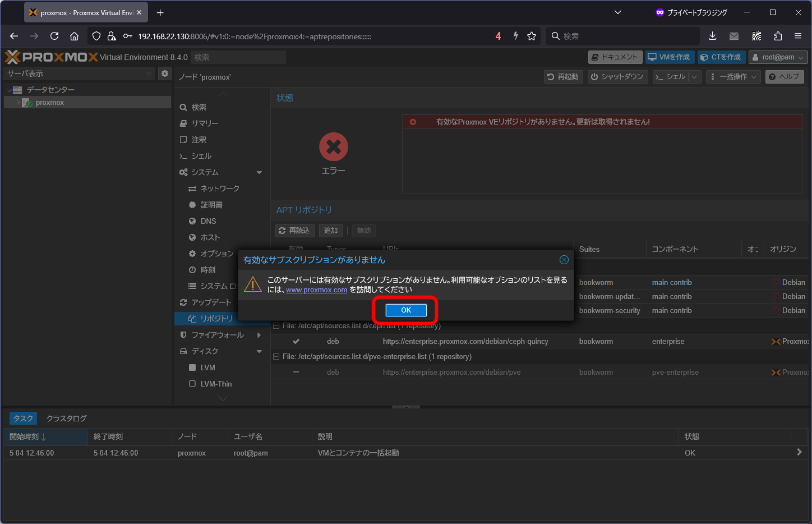Screen dimensions: 812x524
Task: Open the www.proxmox.com link
Action: [316, 290]
